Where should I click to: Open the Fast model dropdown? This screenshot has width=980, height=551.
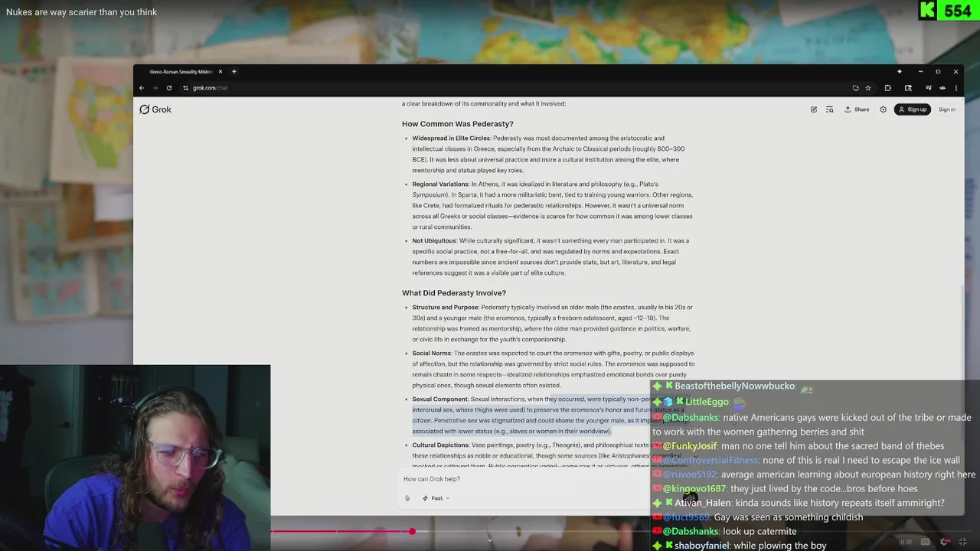click(436, 498)
